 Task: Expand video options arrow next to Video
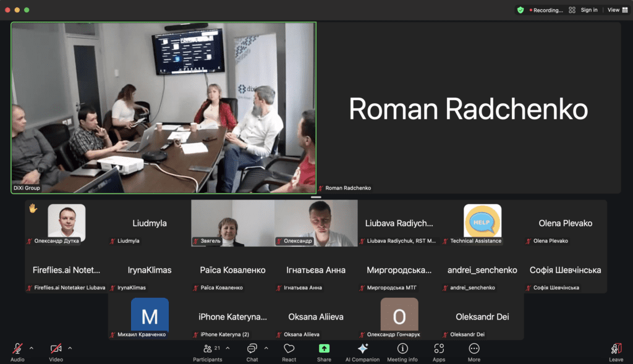tap(70, 348)
